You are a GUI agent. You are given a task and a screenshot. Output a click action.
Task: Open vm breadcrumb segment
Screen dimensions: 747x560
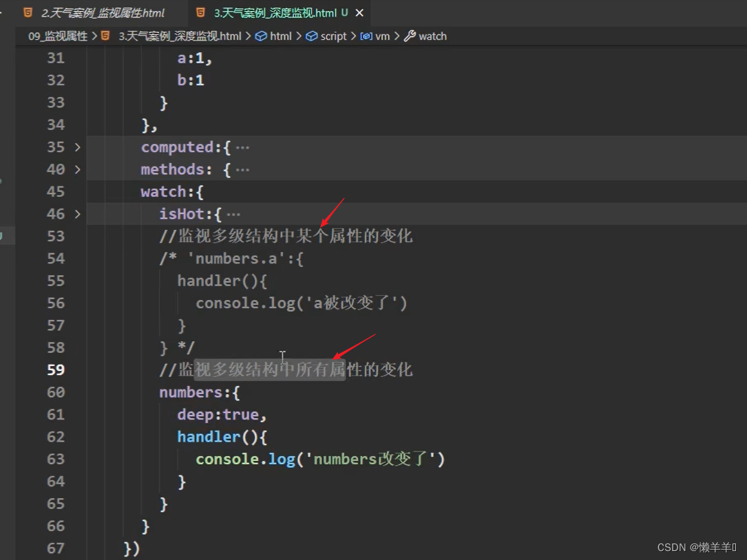tap(383, 36)
